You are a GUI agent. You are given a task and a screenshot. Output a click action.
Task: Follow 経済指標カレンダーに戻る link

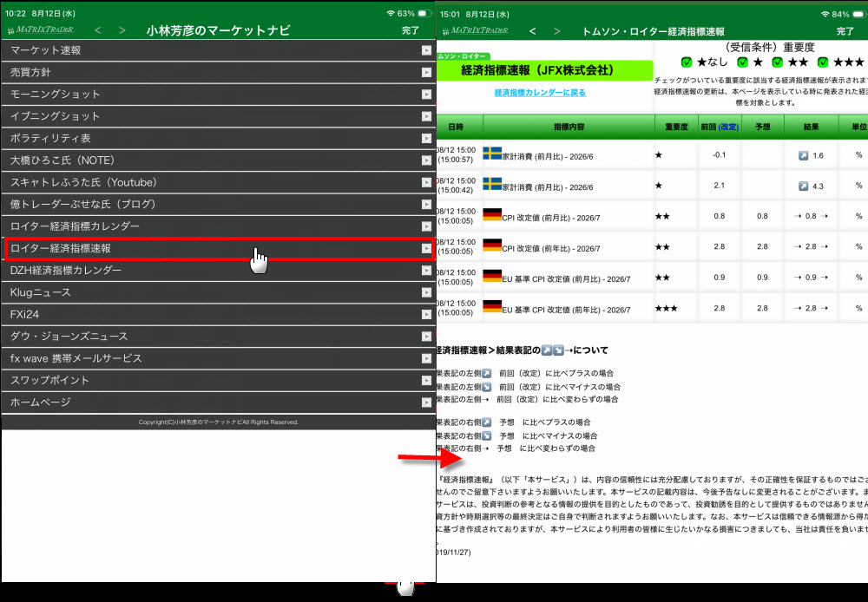coord(540,93)
